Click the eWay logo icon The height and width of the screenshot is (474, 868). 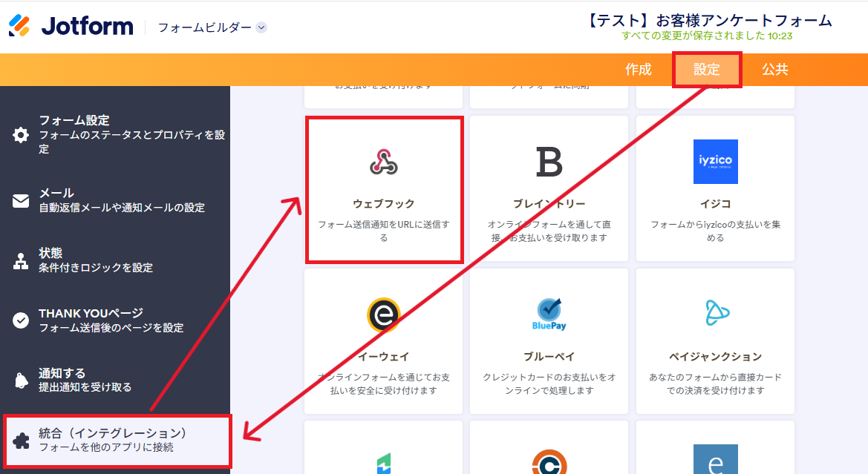coord(384,315)
